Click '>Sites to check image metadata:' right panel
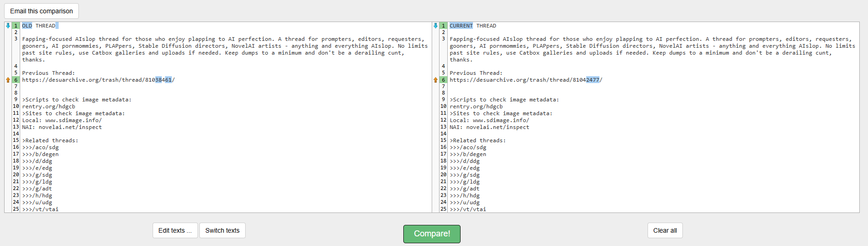This screenshot has width=868, height=246. [501, 113]
